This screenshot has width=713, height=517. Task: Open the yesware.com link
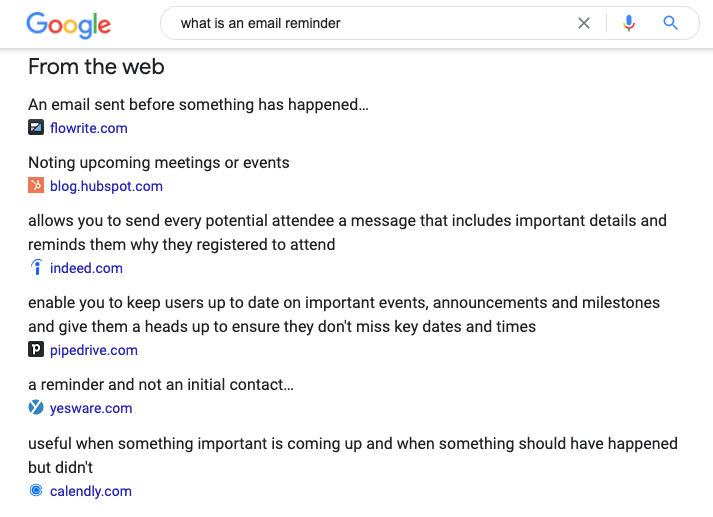(91, 408)
